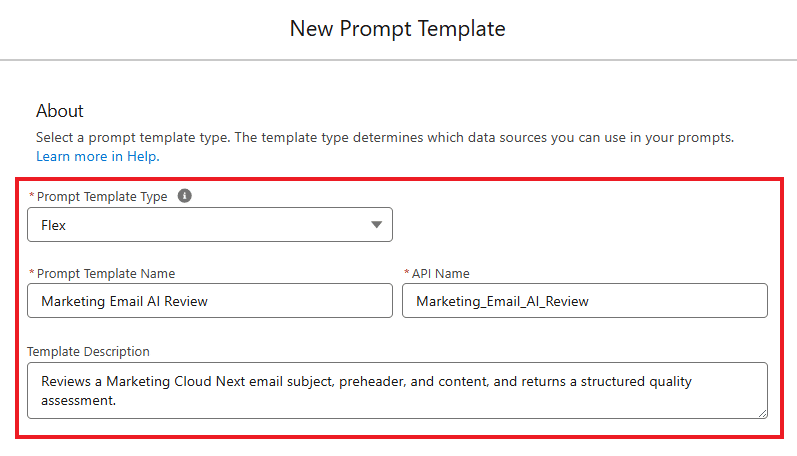The image size is (797, 456).
Task: Click the API Name label
Action: 441,273
